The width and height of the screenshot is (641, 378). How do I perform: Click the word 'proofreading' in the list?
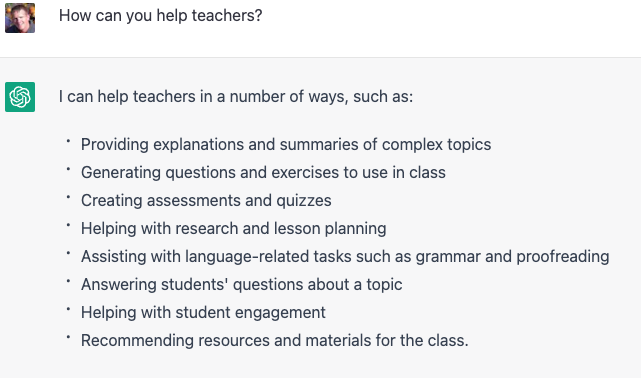(x=563, y=257)
